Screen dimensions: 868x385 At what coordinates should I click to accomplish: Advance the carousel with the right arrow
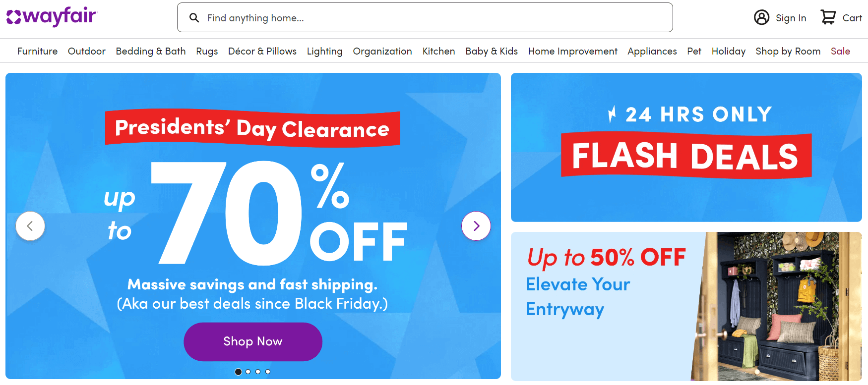476,226
